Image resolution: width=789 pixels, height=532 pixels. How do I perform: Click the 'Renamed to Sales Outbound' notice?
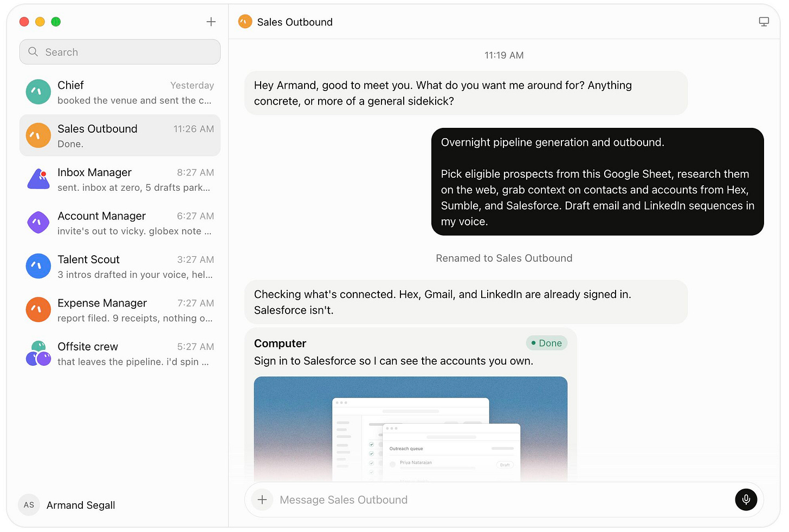click(504, 258)
